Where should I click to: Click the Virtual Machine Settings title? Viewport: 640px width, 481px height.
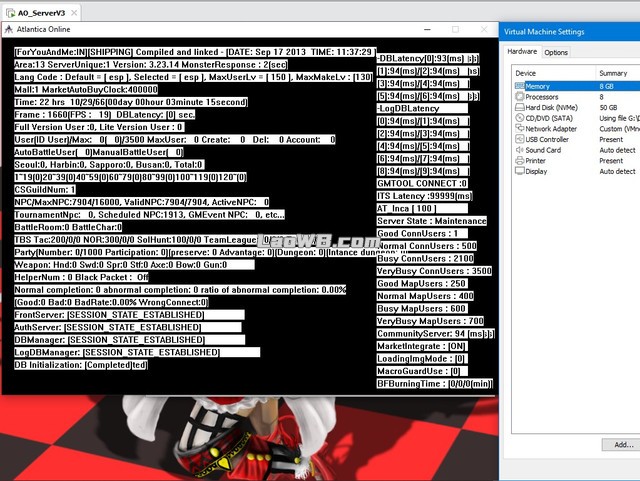coord(544,32)
